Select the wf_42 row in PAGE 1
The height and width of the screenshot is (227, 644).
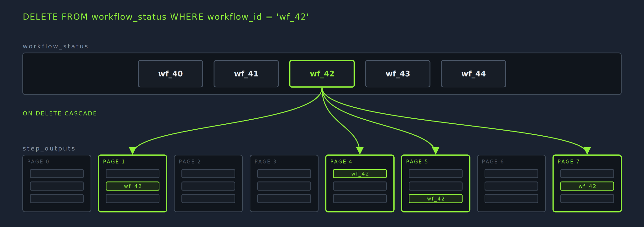click(133, 186)
